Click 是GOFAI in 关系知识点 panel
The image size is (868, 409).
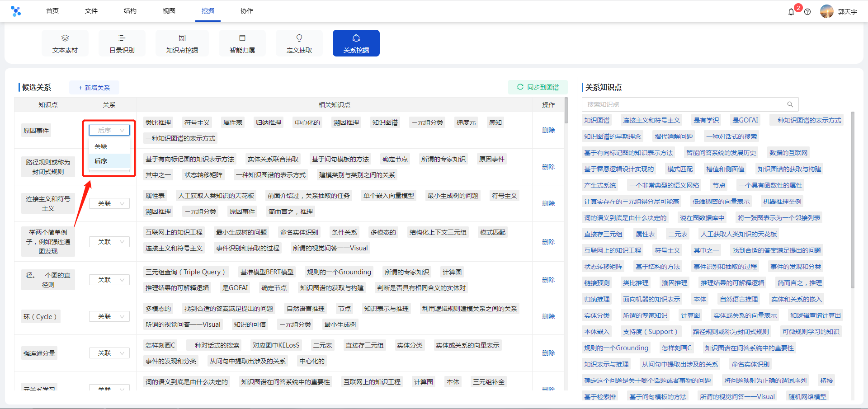click(x=745, y=120)
